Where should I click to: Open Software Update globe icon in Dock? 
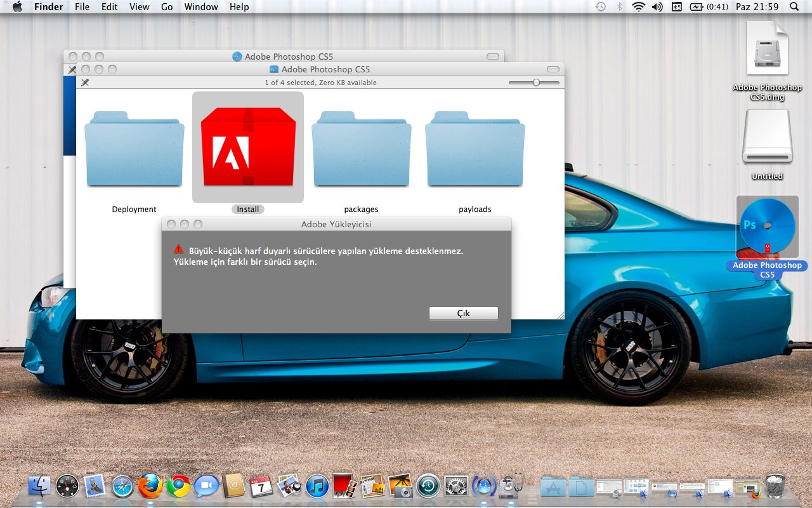484,486
